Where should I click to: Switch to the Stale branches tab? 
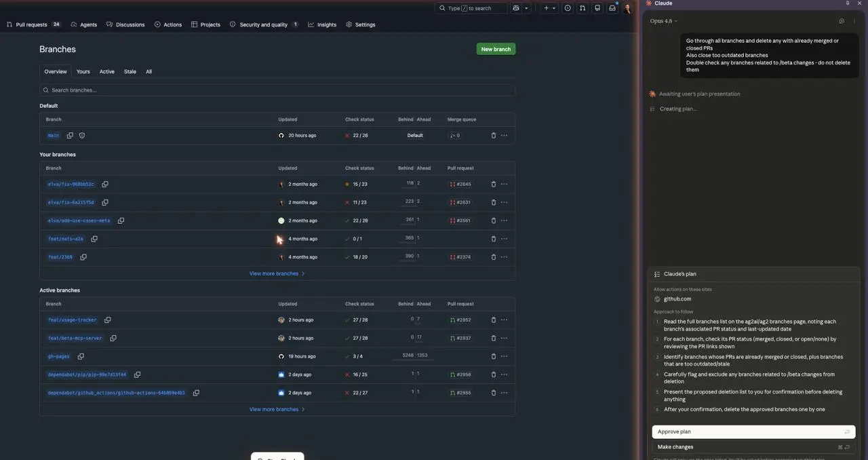click(x=130, y=71)
